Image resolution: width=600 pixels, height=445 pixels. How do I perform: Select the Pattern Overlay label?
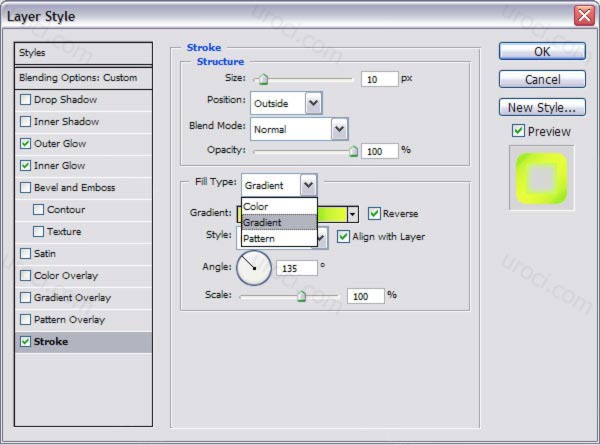click(x=70, y=319)
